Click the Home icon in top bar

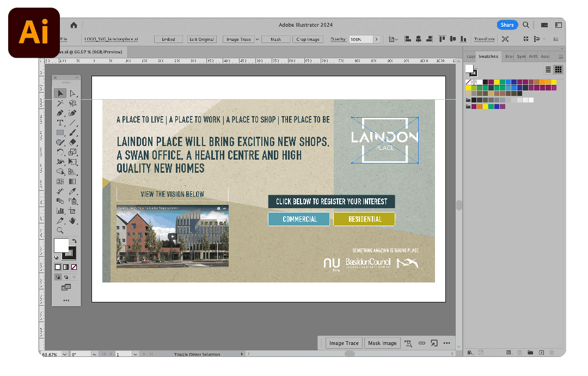click(73, 25)
